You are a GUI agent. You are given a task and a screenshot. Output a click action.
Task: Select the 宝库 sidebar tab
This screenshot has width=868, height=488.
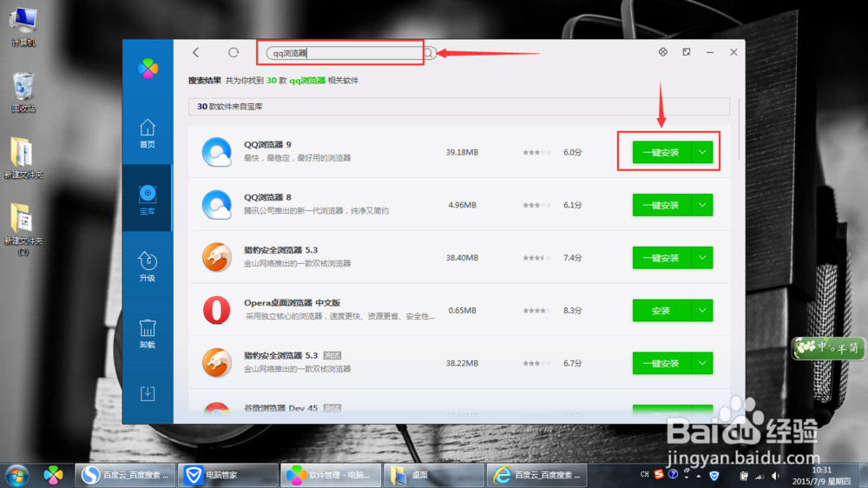click(148, 200)
